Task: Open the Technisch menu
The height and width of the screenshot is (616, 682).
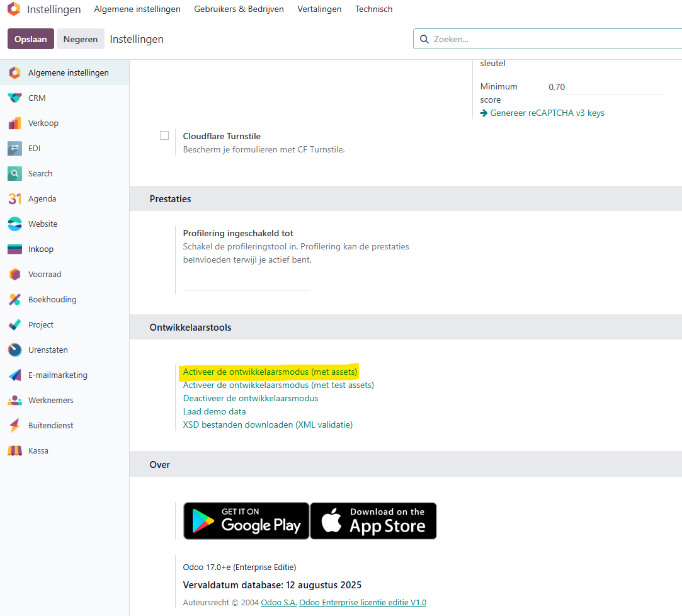Action: click(373, 9)
